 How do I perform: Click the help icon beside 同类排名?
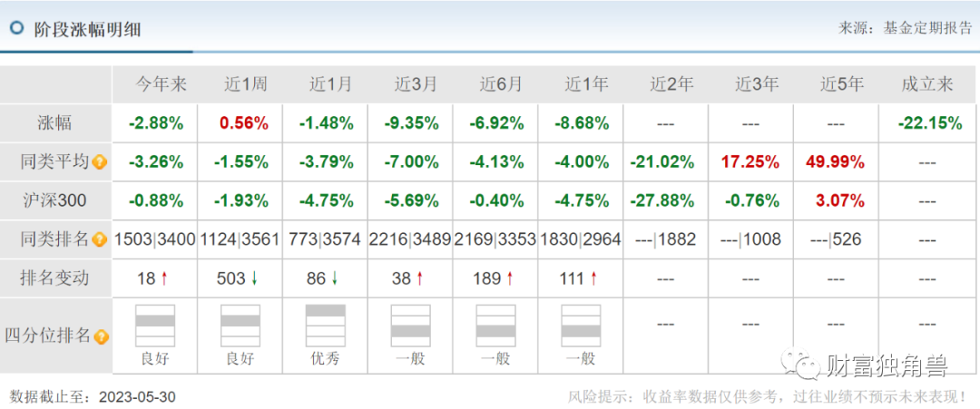coord(100,240)
